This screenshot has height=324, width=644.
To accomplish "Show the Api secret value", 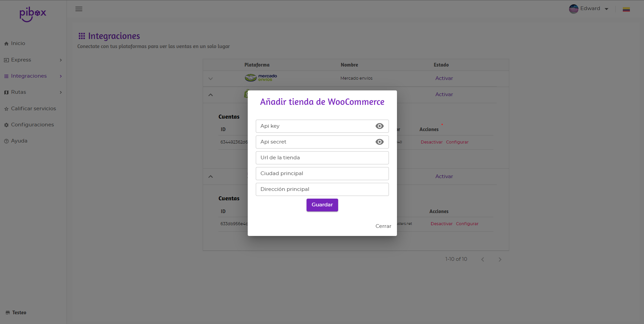I will [379, 142].
